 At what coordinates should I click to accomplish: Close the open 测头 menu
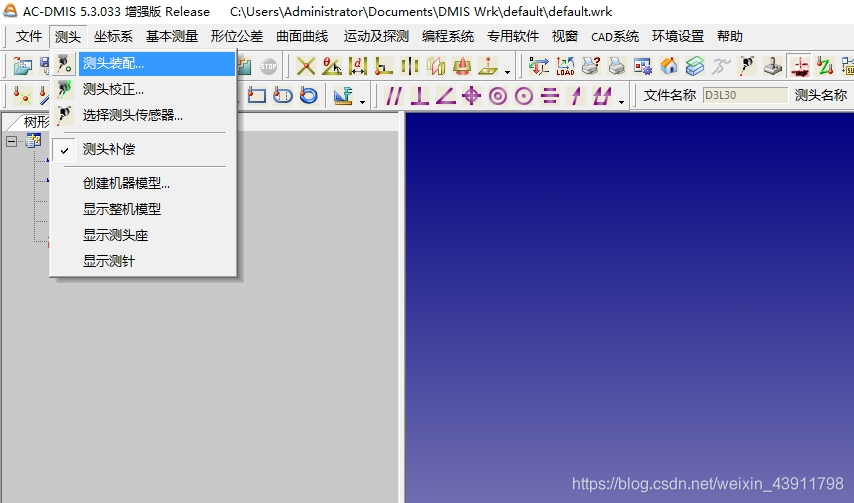[68, 36]
